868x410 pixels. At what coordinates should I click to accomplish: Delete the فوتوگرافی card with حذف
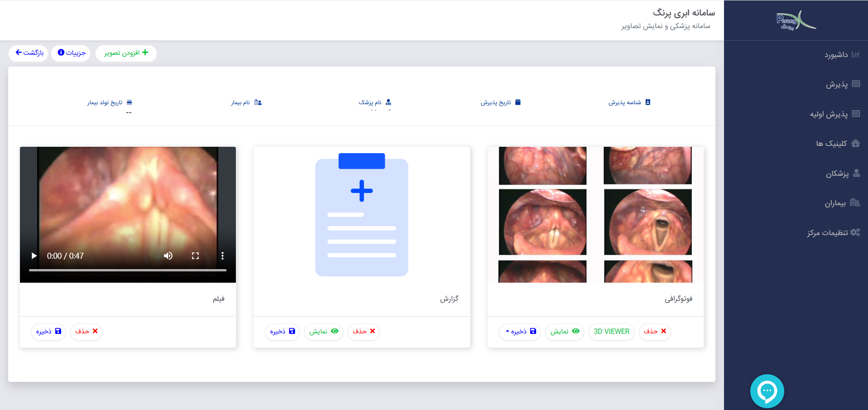click(x=655, y=332)
